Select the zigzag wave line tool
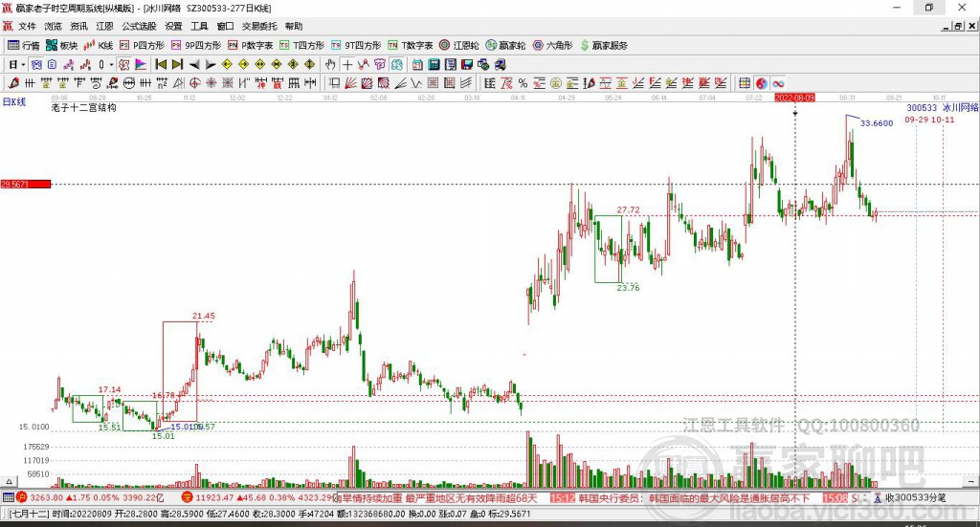The width and height of the screenshot is (980, 527). click(416, 83)
